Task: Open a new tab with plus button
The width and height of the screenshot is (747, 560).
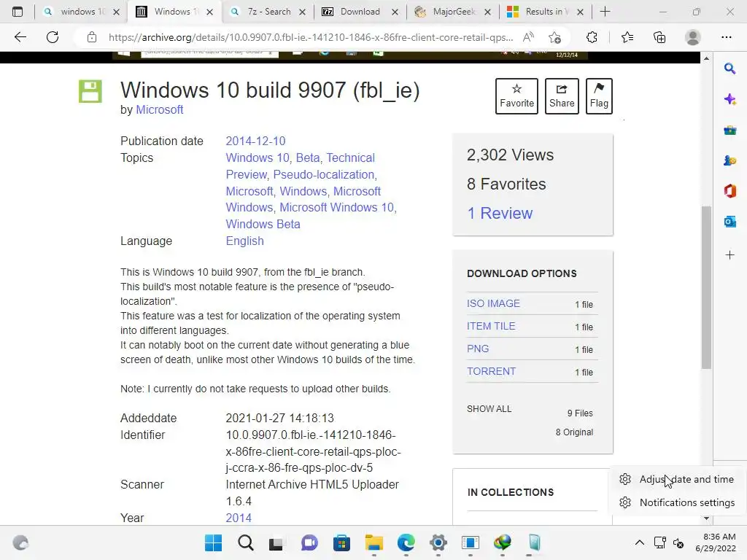Action: click(x=605, y=12)
